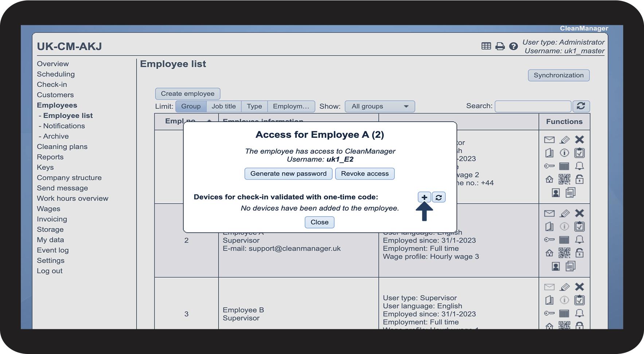The width and height of the screenshot is (644, 354).
Task: Click the bell notification icon in Employee A row 2
Action: pos(579,240)
